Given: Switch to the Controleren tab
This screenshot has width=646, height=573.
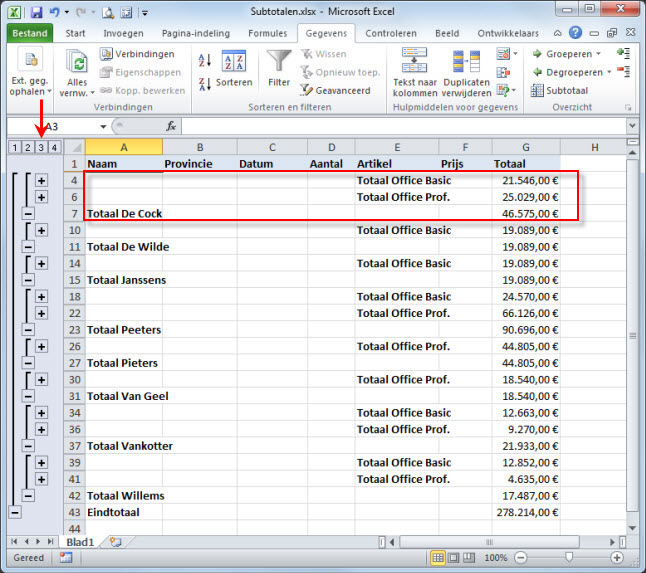Looking at the screenshot, I should 391,33.
